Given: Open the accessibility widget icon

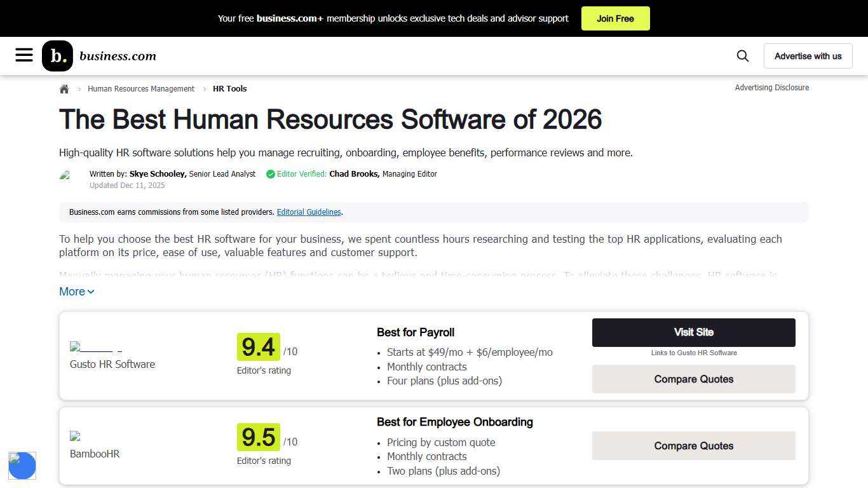Looking at the screenshot, I should tap(22, 466).
